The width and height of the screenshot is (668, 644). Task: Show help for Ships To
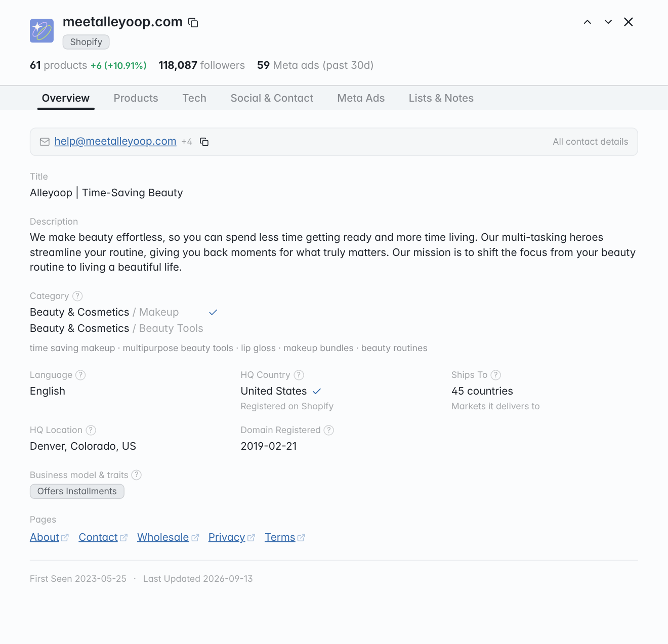tap(496, 375)
